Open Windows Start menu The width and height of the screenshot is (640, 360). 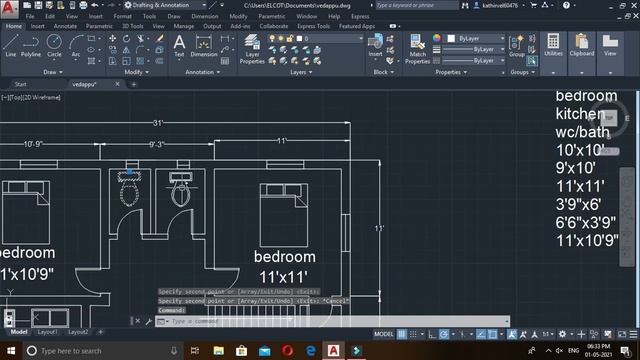point(11,351)
